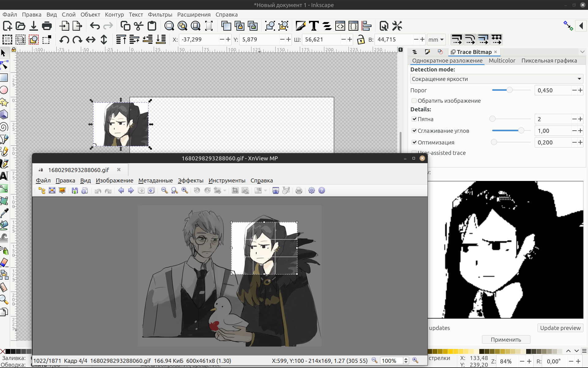Uncheck the Пятна checkbox

point(414,119)
